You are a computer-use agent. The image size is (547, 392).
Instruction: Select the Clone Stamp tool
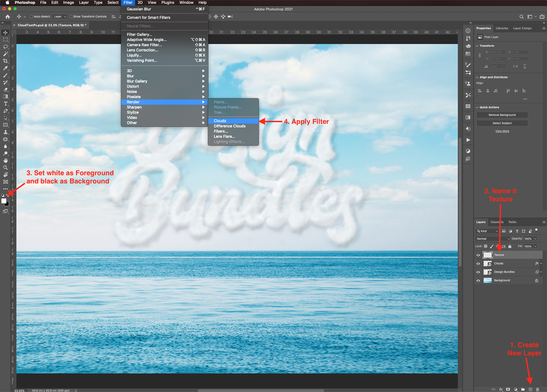(x=5, y=132)
